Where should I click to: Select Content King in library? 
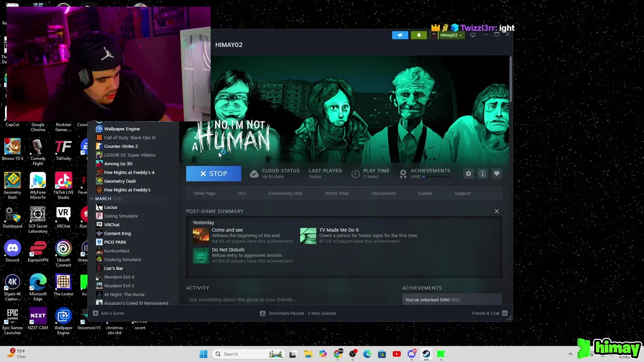117,233
